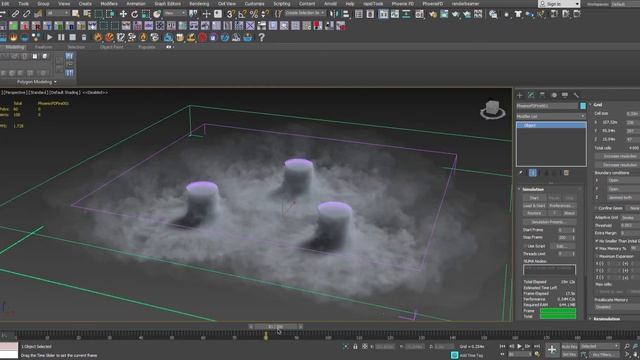
Task: Open the Scripting menu
Action: (x=282, y=4)
